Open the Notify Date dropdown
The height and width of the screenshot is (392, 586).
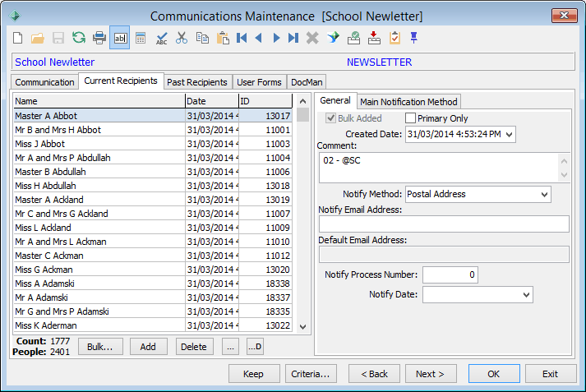(526, 295)
